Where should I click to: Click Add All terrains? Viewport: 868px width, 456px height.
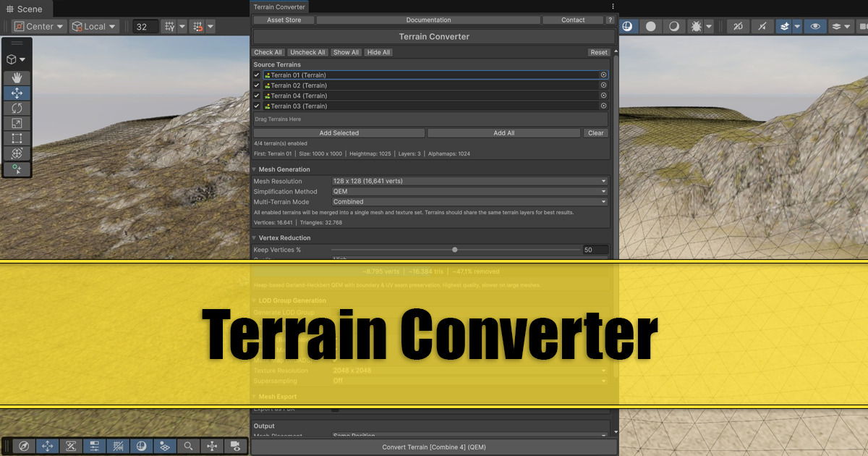click(504, 133)
